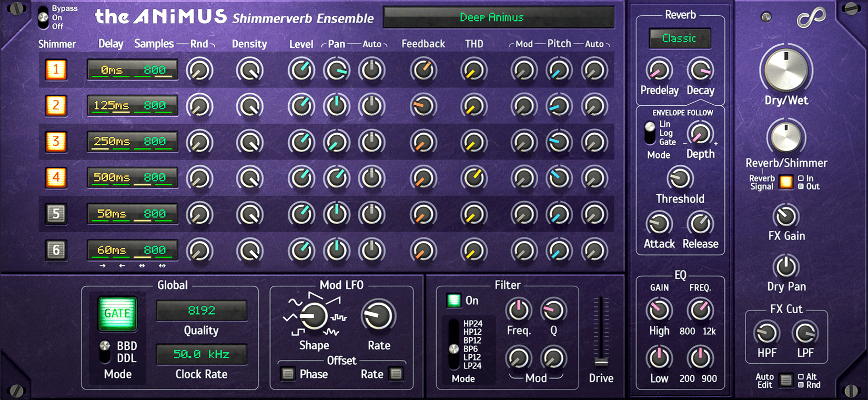Click the EQ Low gain knob

point(659,358)
